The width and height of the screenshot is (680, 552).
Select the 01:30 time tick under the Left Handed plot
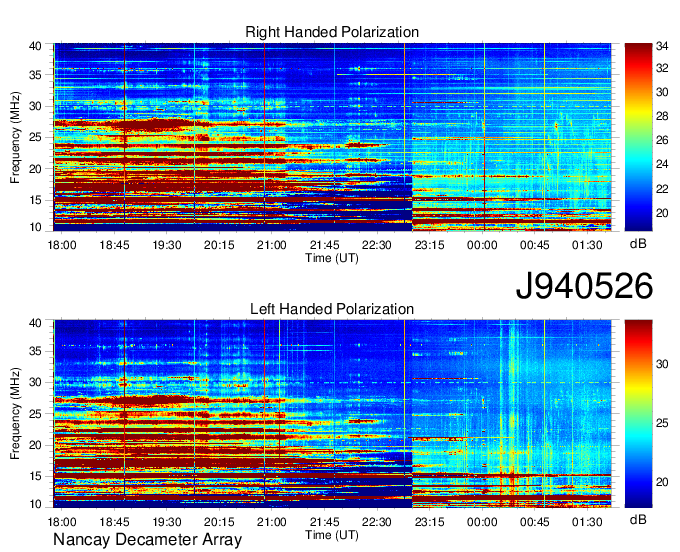point(588,522)
